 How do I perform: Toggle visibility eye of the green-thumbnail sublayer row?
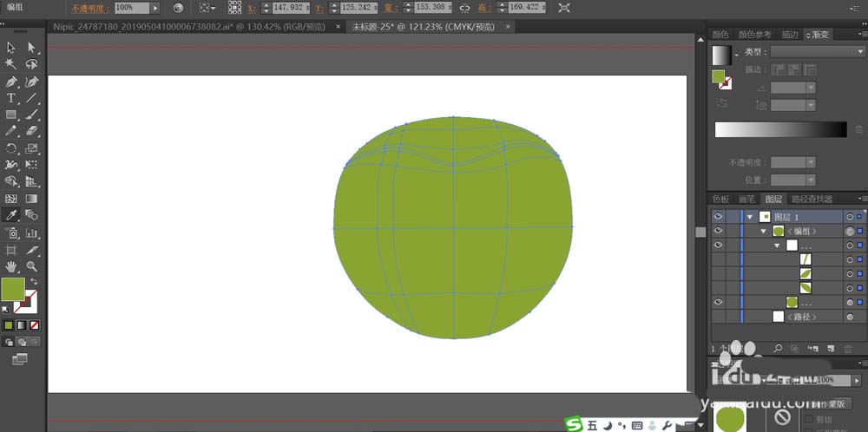tap(718, 302)
